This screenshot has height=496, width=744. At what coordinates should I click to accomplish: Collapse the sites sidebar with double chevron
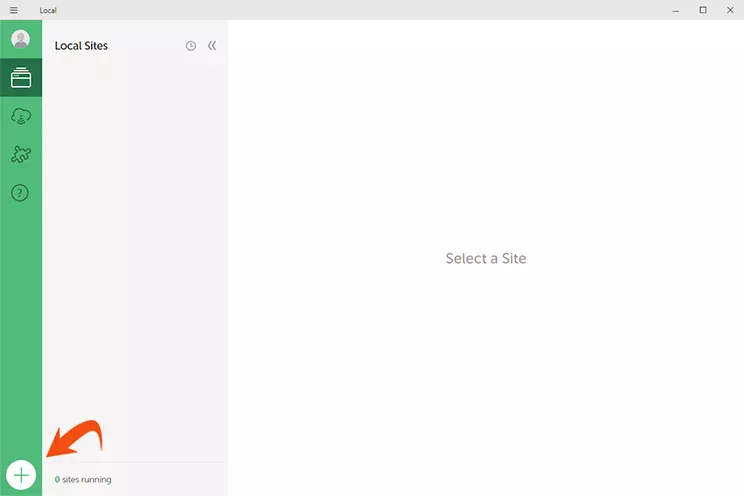tap(212, 46)
